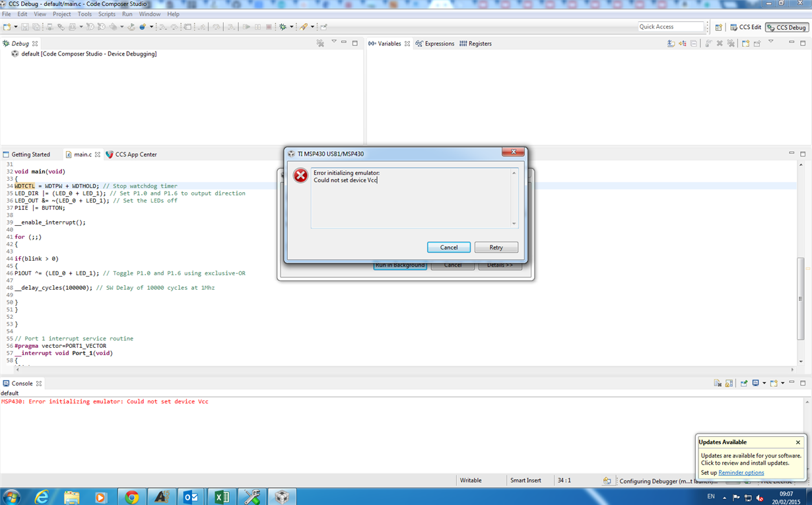Click the Windows Start button
Image resolution: width=812 pixels, height=505 pixels.
11,496
